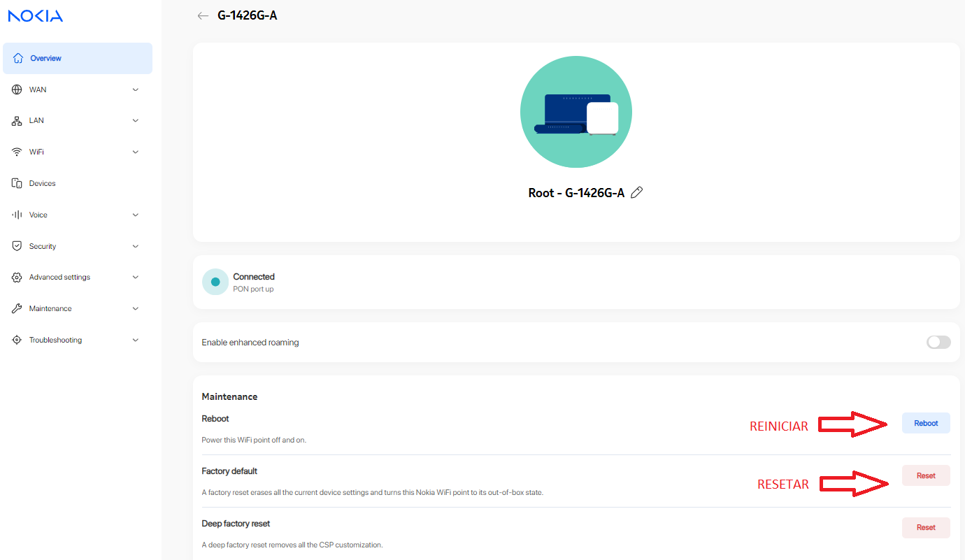The height and width of the screenshot is (560, 965).
Task: Click the Deep factory reset label
Action: click(236, 524)
